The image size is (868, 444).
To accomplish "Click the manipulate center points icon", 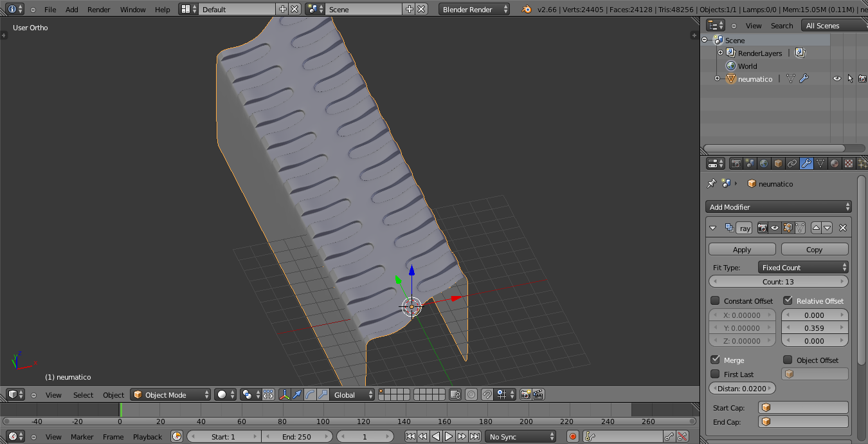I will (x=268, y=394).
